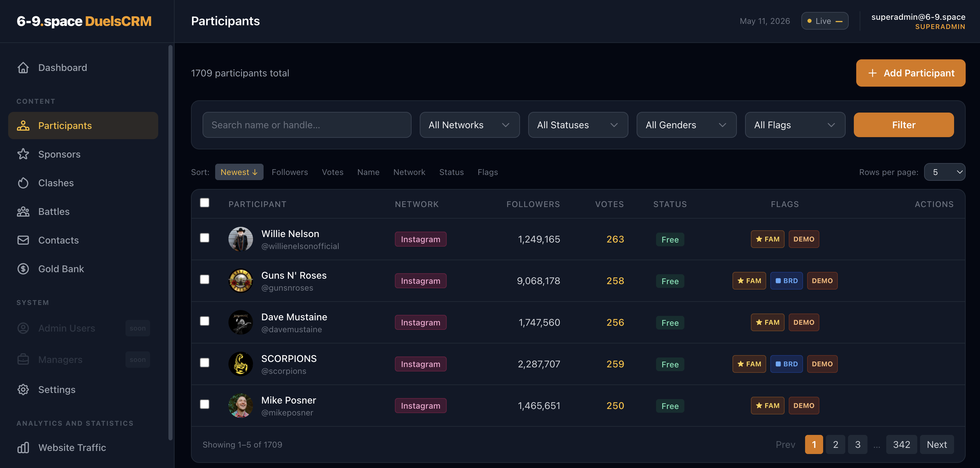The height and width of the screenshot is (468, 980).
Task: Check the Dave Mustaine row checkbox
Action: point(205,321)
